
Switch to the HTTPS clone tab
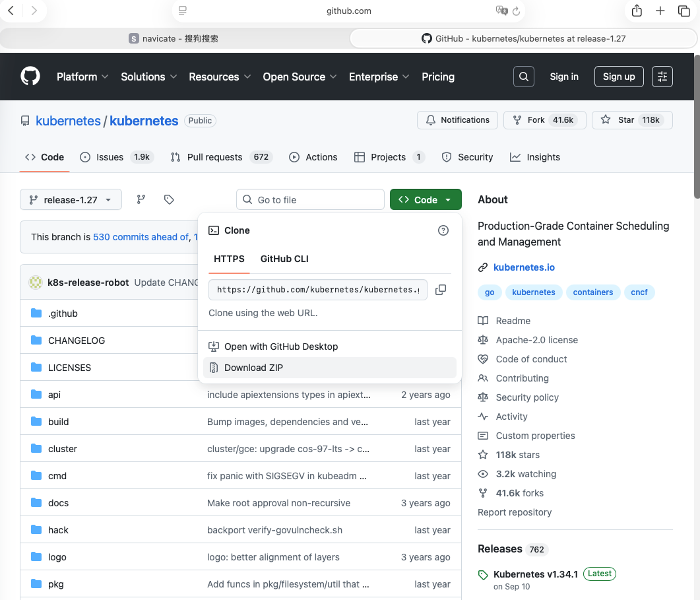229,259
